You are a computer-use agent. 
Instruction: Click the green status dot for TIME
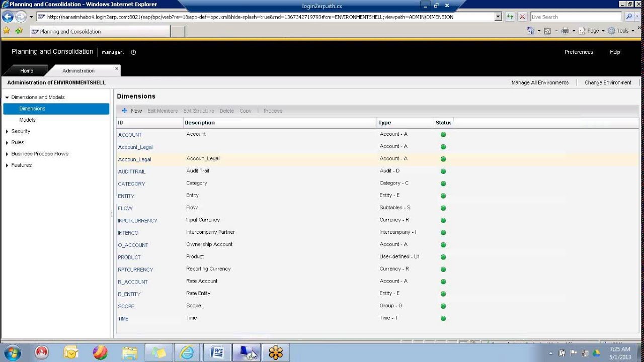[443, 318]
